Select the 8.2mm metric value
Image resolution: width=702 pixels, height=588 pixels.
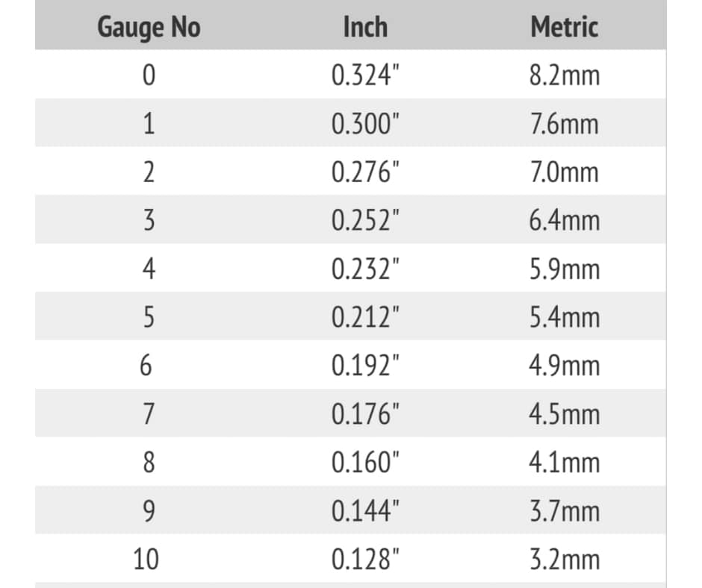564,75
